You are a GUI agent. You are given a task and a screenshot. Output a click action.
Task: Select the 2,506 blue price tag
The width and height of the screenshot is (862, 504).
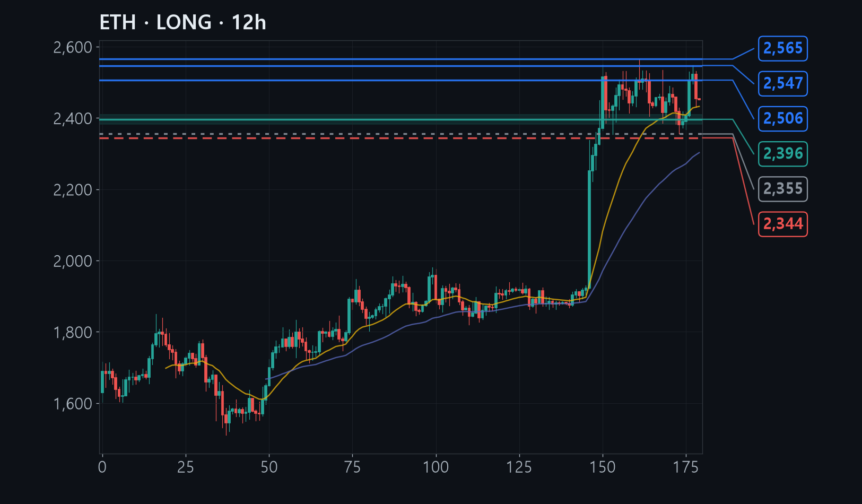coord(782,118)
